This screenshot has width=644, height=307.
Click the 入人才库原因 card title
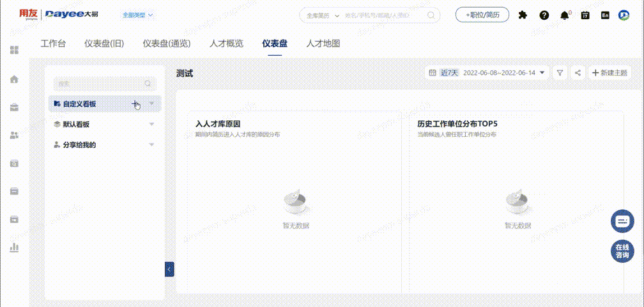218,124
